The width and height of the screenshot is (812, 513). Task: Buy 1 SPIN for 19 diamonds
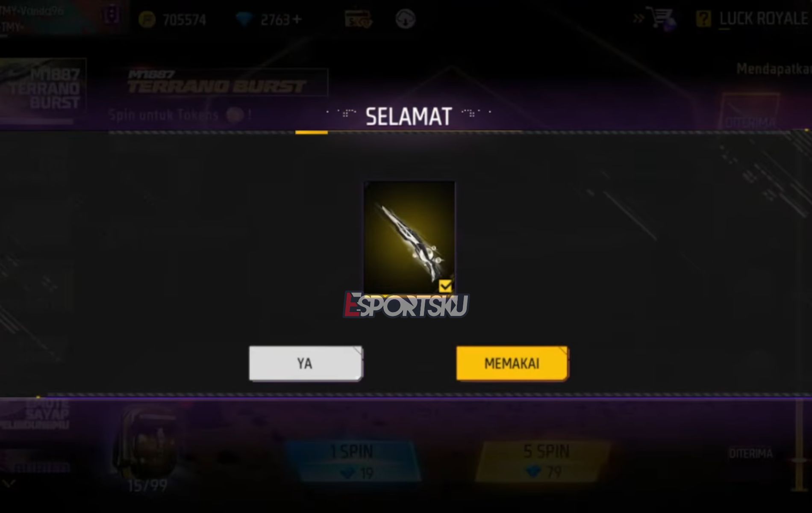pos(353,462)
